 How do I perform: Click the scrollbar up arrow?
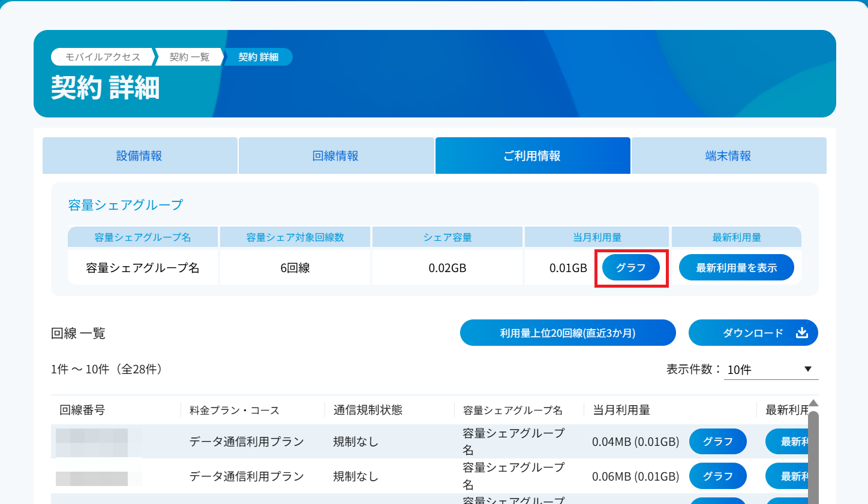coord(813,403)
